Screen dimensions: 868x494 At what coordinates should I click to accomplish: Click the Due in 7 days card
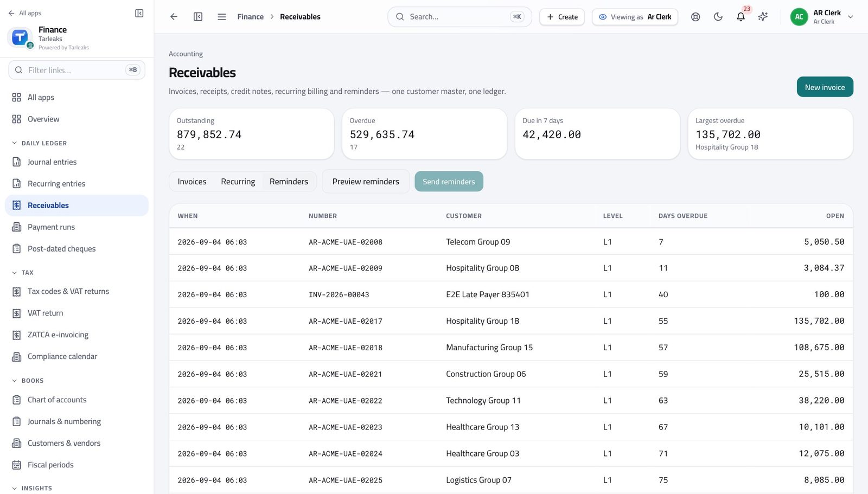click(597, 134)
